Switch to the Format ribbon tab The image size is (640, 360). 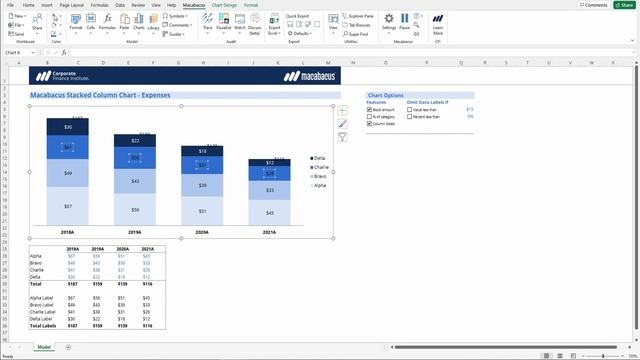pos(251,5)
